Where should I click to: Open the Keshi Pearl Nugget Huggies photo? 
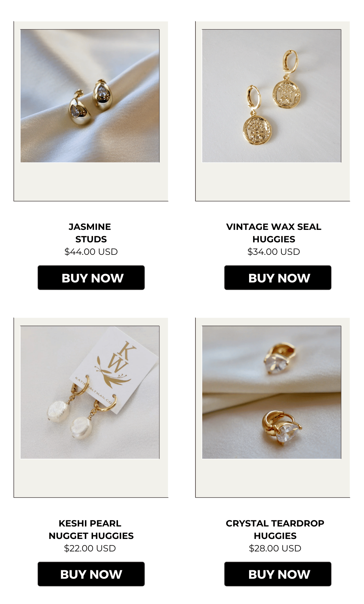90,392
